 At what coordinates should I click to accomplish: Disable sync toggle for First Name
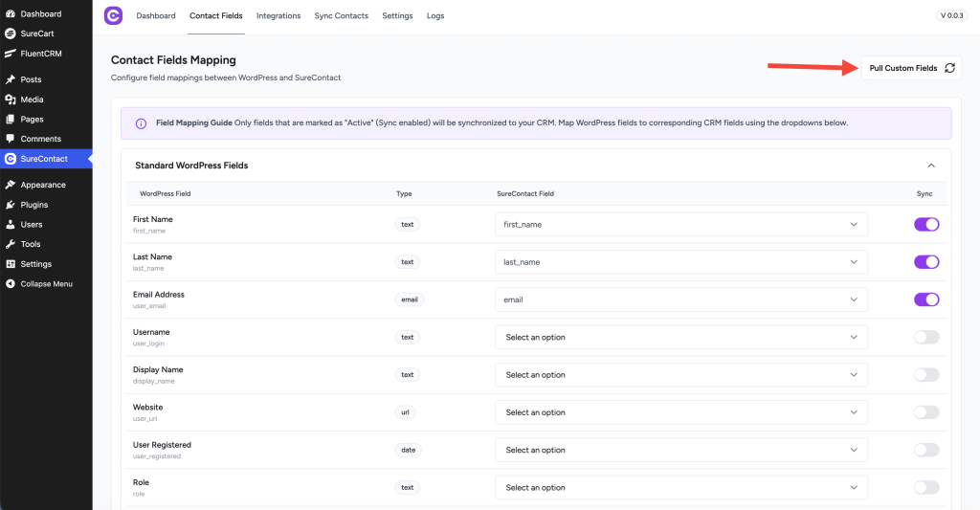(x=926, y=224)
